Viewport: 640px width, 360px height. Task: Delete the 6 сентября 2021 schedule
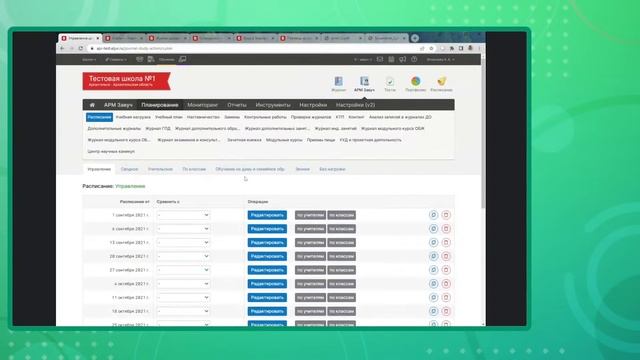pos(446,229)
